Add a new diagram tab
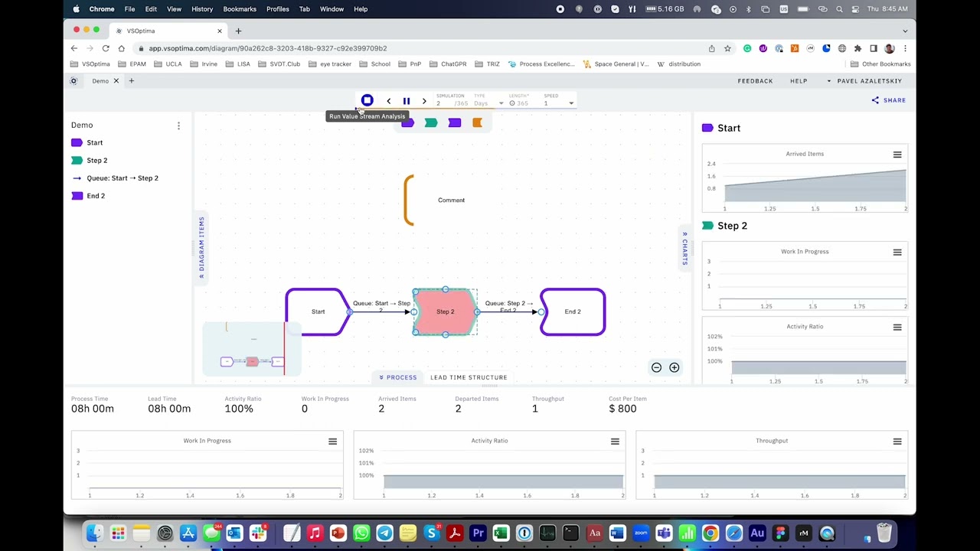980x551 pixels. pyautogui.click(x=131, y=81)
